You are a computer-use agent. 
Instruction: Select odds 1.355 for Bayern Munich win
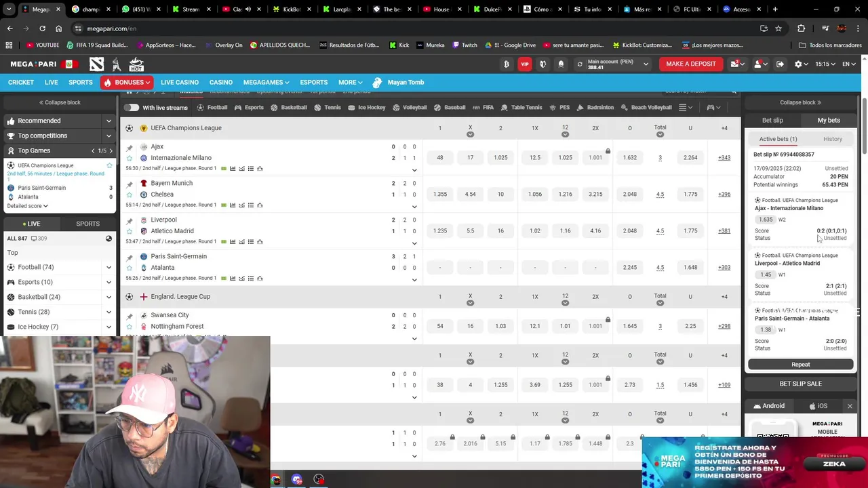pyautogui.click(x=440, y=195)
